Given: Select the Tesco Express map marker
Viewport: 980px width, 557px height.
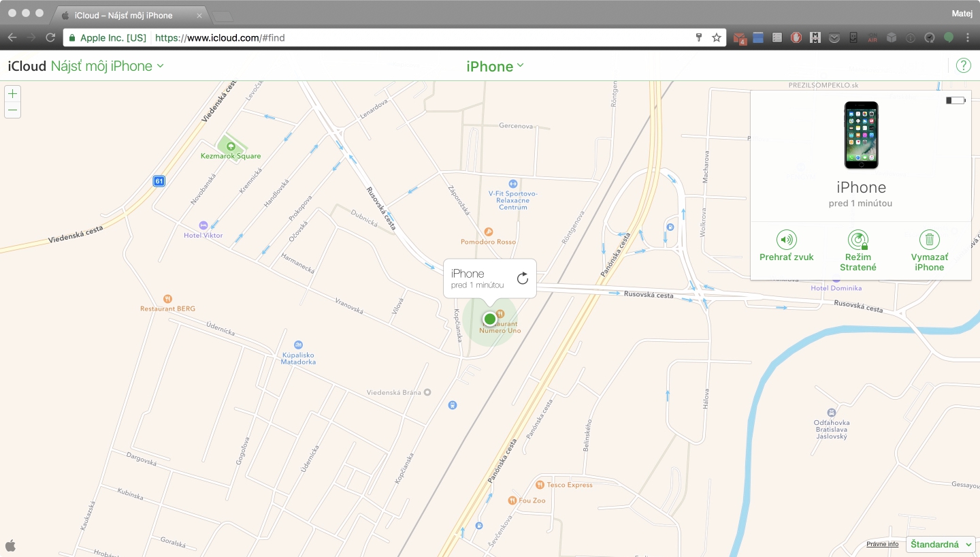Looking at the screenshot, I should (x=540, y=485).
